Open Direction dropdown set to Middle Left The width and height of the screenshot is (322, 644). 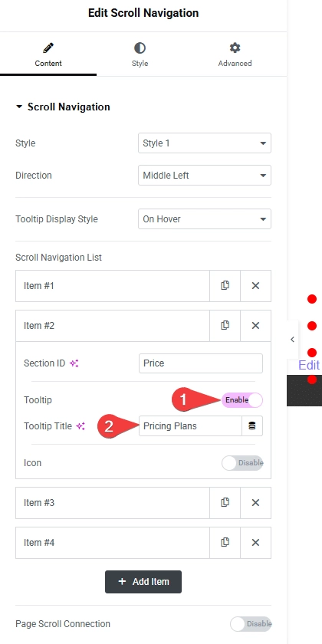point(205,176)
